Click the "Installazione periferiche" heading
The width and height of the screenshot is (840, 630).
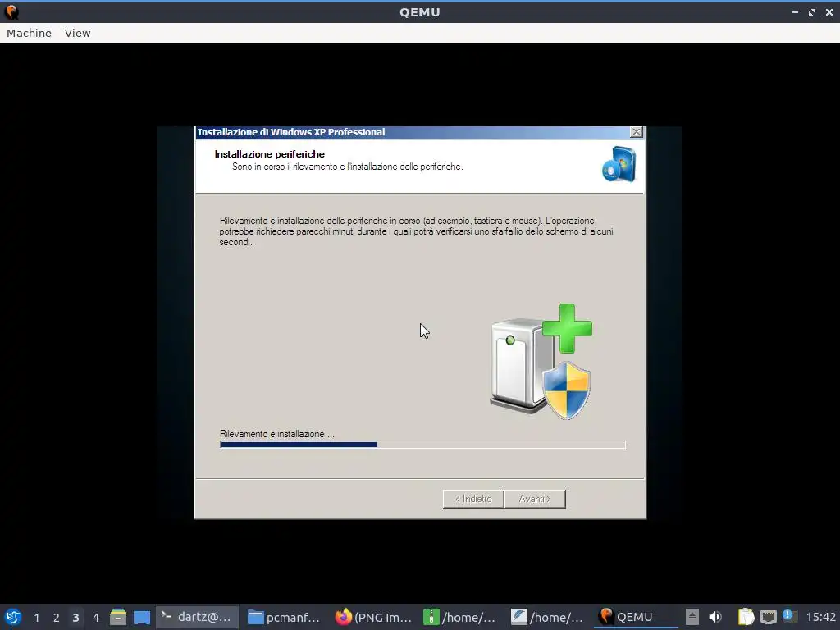click(x=269, y=154)
